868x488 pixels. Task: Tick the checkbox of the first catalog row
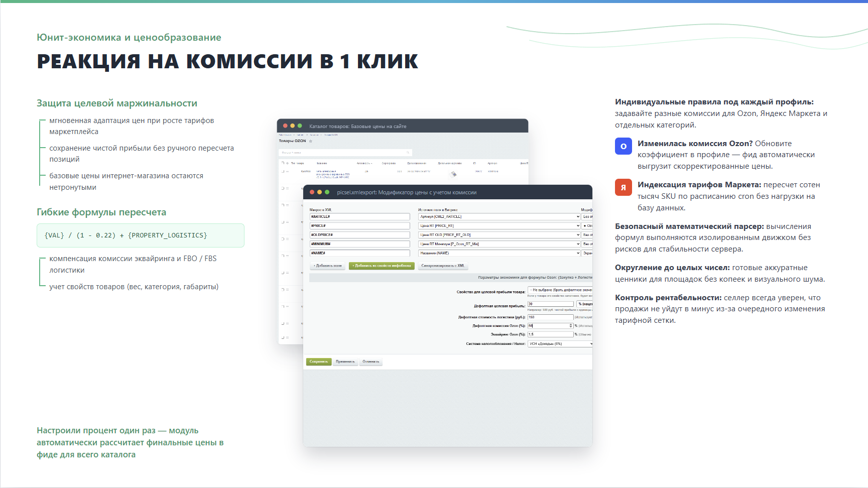[283, 172]
